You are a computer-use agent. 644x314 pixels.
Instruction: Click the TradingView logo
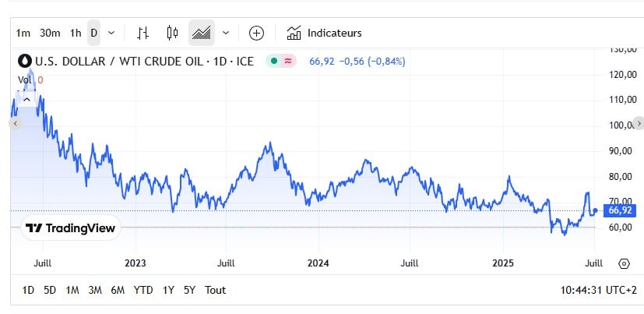pyautogui.click(x=70, y=228)
